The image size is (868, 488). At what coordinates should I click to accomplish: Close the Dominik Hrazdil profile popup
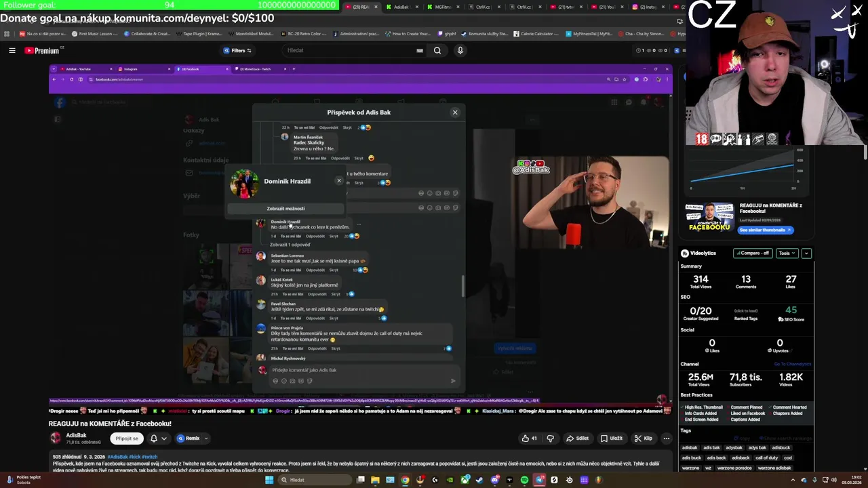(339, 180)
